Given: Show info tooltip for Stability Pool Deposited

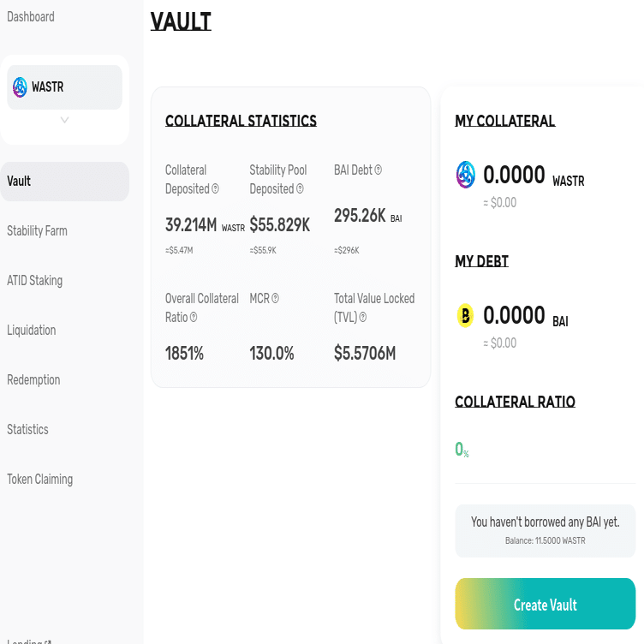Looking at the screenshot, I should point(300,189).
